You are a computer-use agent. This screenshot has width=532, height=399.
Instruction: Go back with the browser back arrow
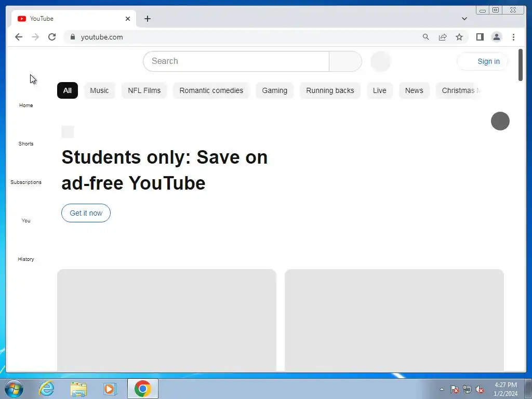(x=19, y=37)
